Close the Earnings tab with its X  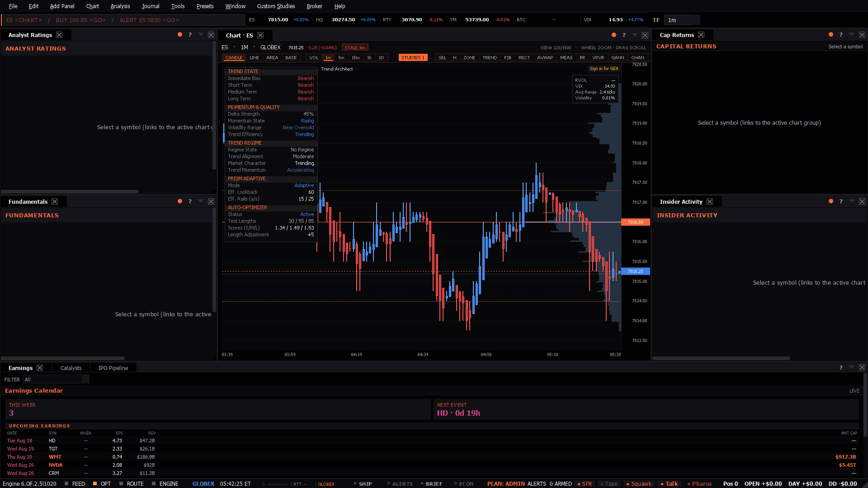pyautogui.click(x=40, y=368)
